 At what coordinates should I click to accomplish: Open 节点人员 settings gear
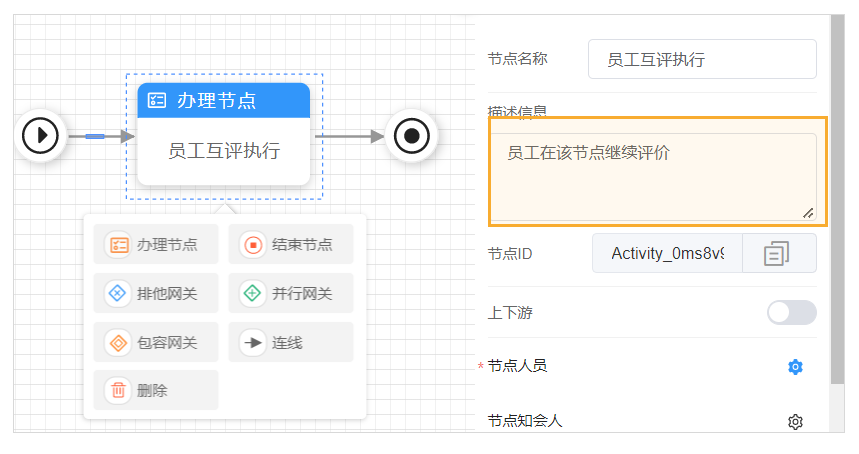tap(795, 367)
